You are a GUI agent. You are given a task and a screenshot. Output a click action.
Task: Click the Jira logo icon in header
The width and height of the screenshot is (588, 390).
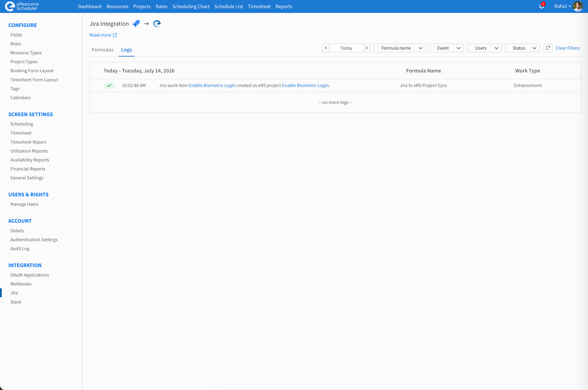click(136, 24)
